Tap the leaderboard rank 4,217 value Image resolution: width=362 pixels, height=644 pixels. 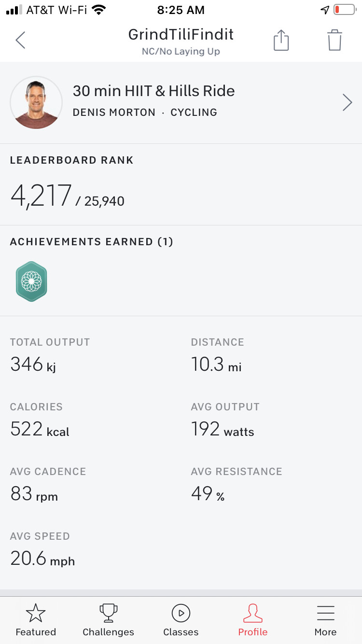(x=42, y=196)
